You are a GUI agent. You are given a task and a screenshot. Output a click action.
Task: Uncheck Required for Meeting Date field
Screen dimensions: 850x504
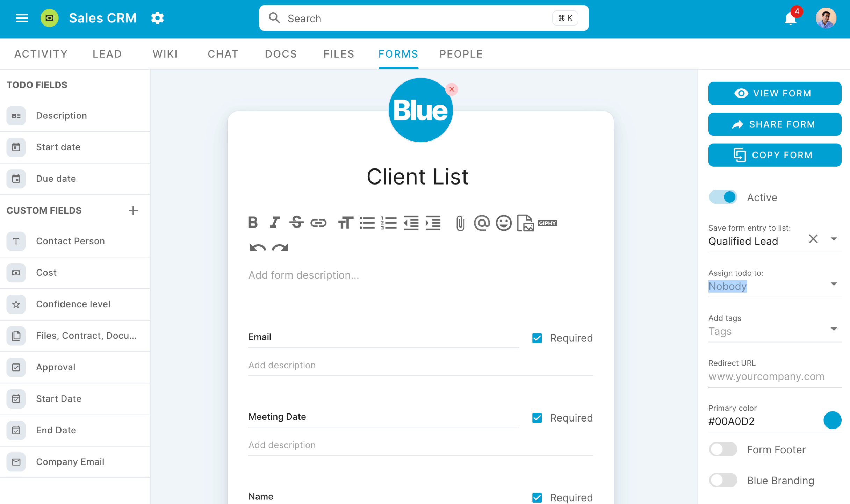point(537,418)
